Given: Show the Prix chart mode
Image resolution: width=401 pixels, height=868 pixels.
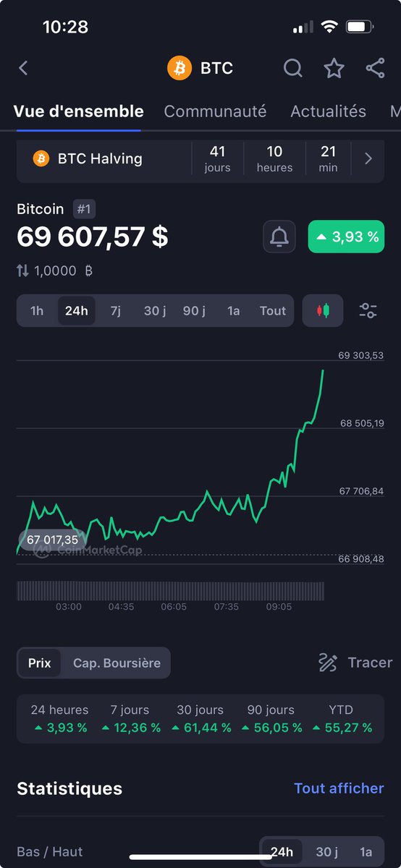Looking at the screenshot, I should (40, 663).
